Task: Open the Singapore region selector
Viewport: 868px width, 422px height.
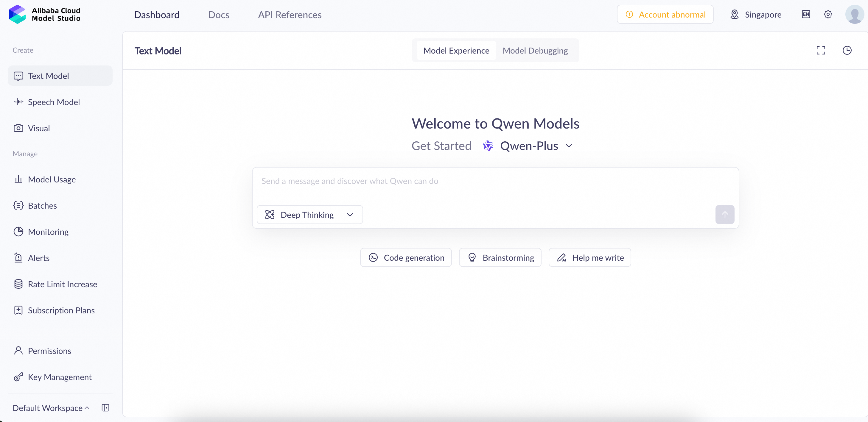Action: pyautogui.click(x=756, y=15)
